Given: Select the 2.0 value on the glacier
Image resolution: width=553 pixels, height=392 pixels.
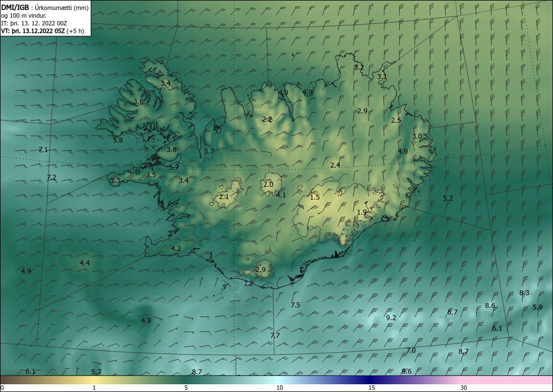Looking at the screenshot, I should pyautogui.click(x=268, y=184).
